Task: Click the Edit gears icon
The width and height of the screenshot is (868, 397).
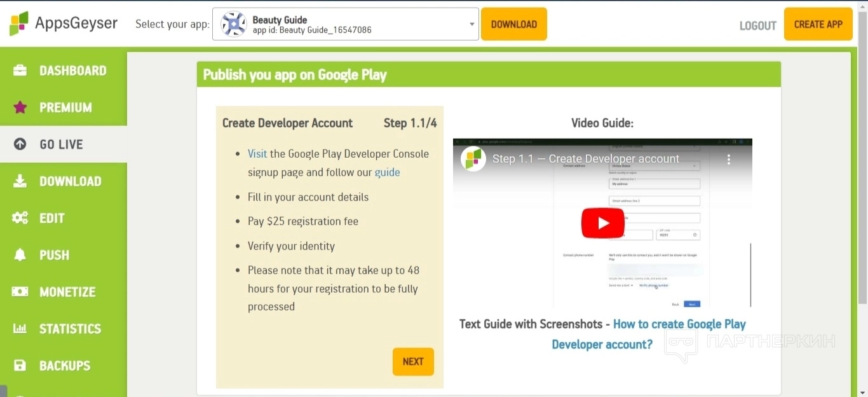Action: pos(20,218)
